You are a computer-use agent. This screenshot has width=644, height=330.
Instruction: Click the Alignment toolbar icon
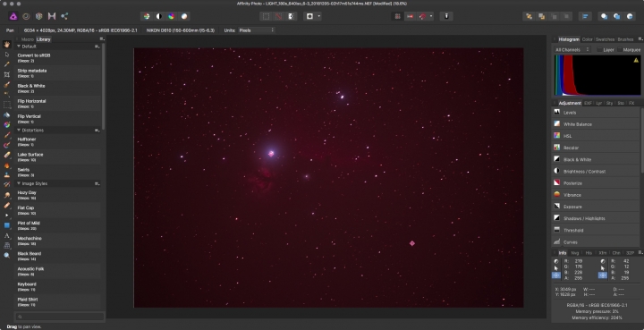[x=585, y=16]
